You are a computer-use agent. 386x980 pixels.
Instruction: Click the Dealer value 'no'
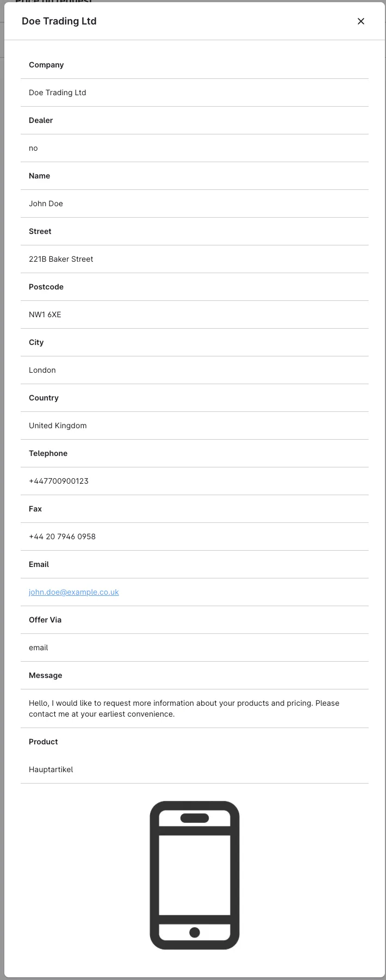click(x=33, y=148)
